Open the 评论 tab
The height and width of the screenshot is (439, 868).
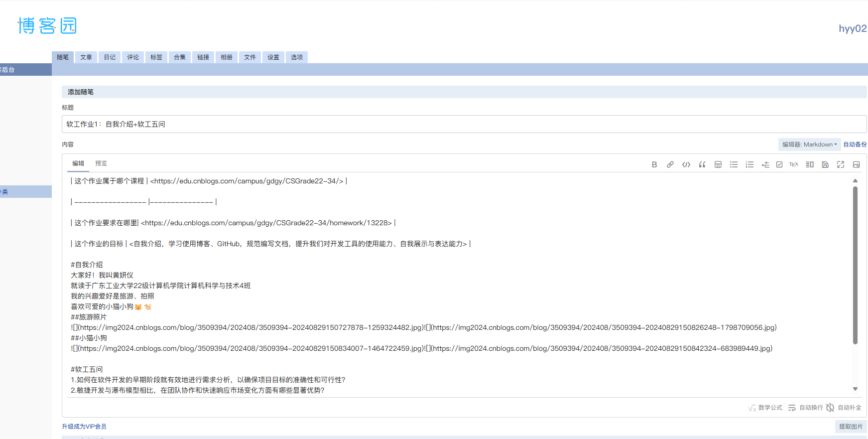pos(133,57)
